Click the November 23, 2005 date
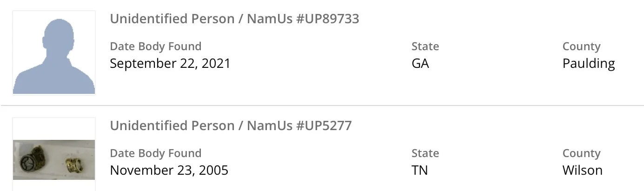Viewport: 644px width, 191px height. (x=169, y=170)
